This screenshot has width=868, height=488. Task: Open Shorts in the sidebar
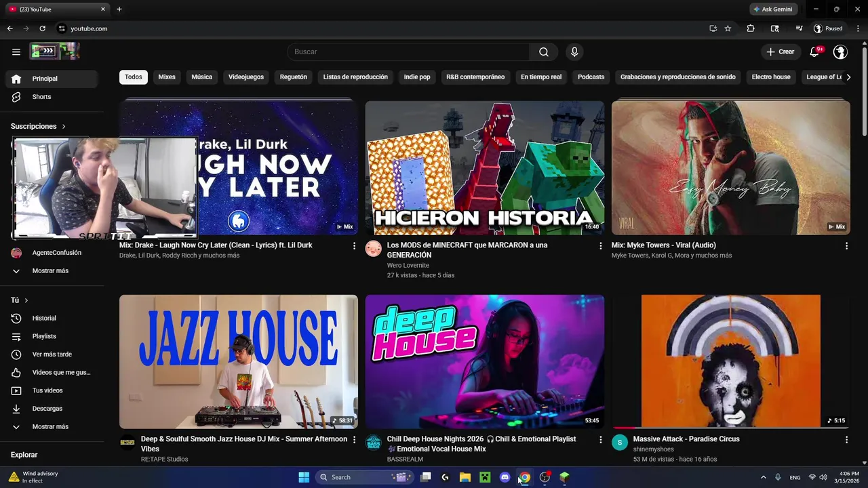point(52,97)
